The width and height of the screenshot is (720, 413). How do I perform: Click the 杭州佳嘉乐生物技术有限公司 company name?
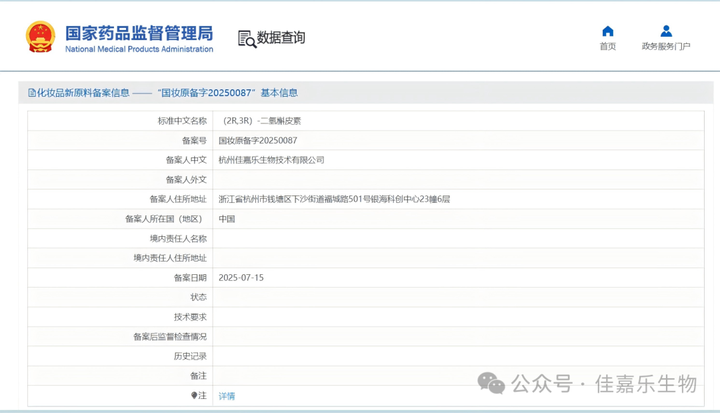tap(271, 160)
